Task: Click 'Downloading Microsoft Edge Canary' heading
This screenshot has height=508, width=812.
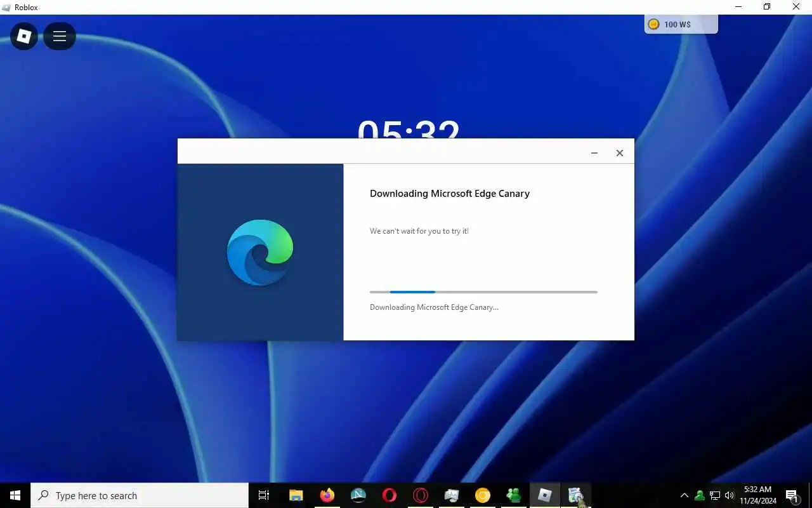Action: (450, 194)
